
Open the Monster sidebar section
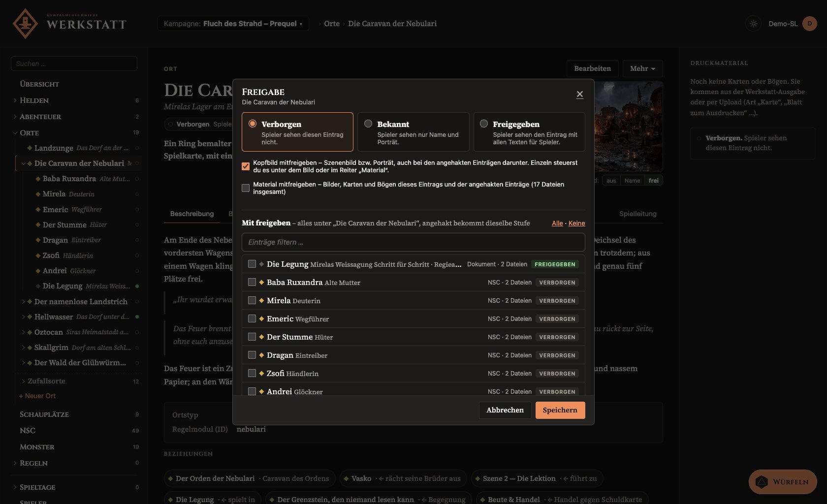(37, 447)
